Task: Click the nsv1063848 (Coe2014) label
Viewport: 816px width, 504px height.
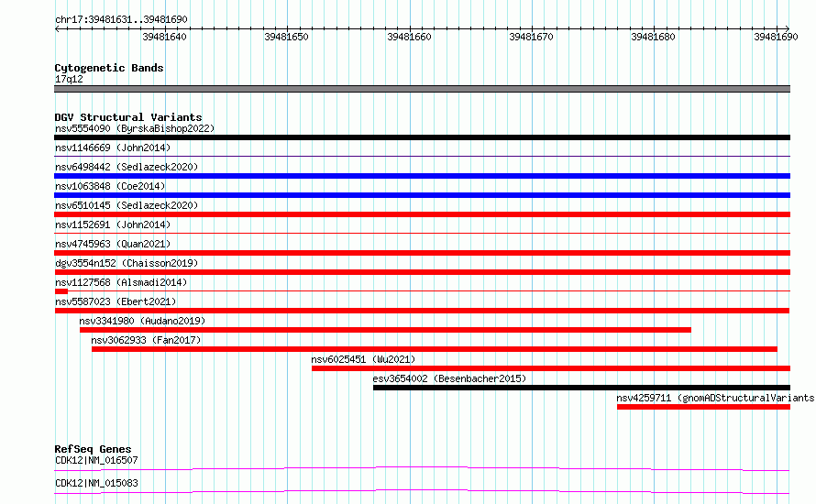Action: coord(110,186)
